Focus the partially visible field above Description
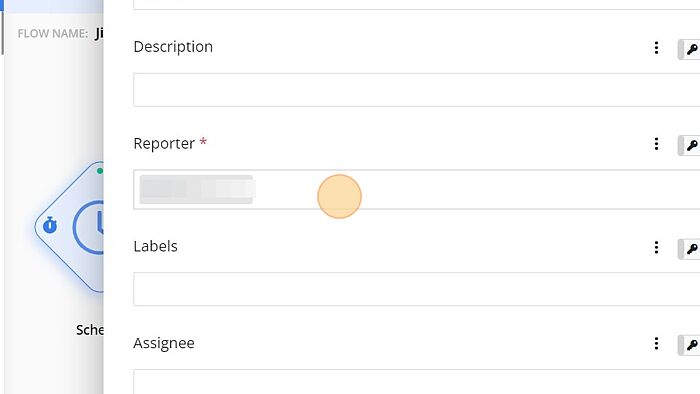 (417, 4)
